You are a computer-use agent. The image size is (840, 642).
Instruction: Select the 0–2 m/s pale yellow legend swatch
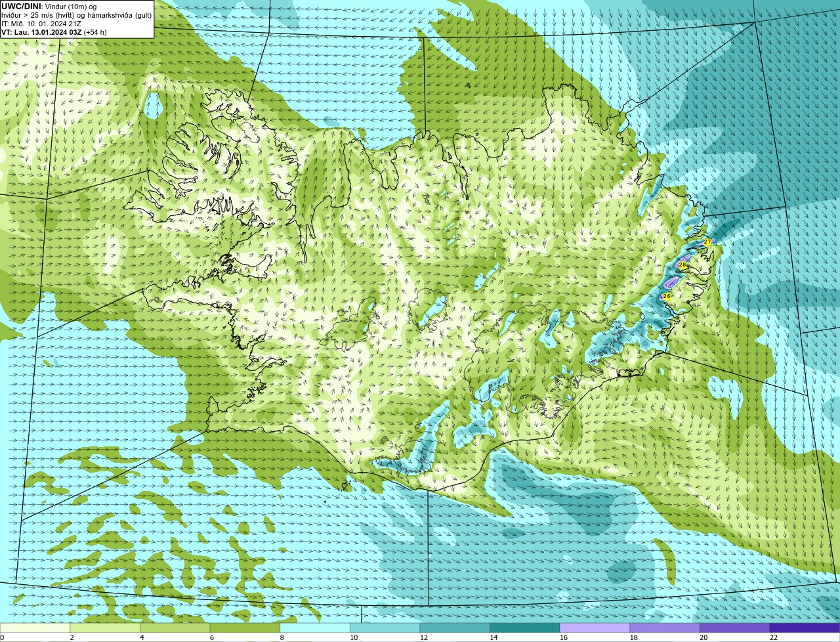[35, 628]
